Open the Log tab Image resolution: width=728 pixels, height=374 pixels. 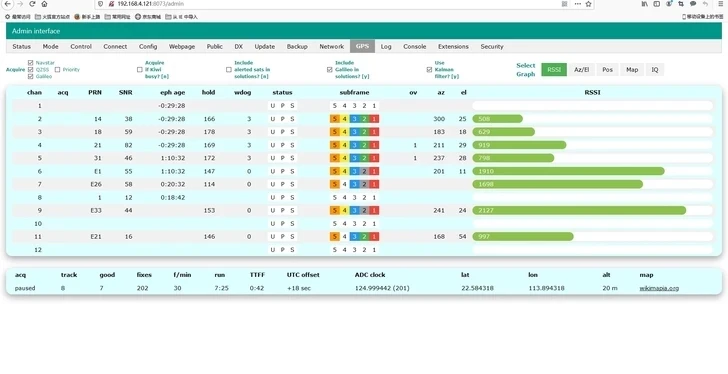[x=386, y=46]
